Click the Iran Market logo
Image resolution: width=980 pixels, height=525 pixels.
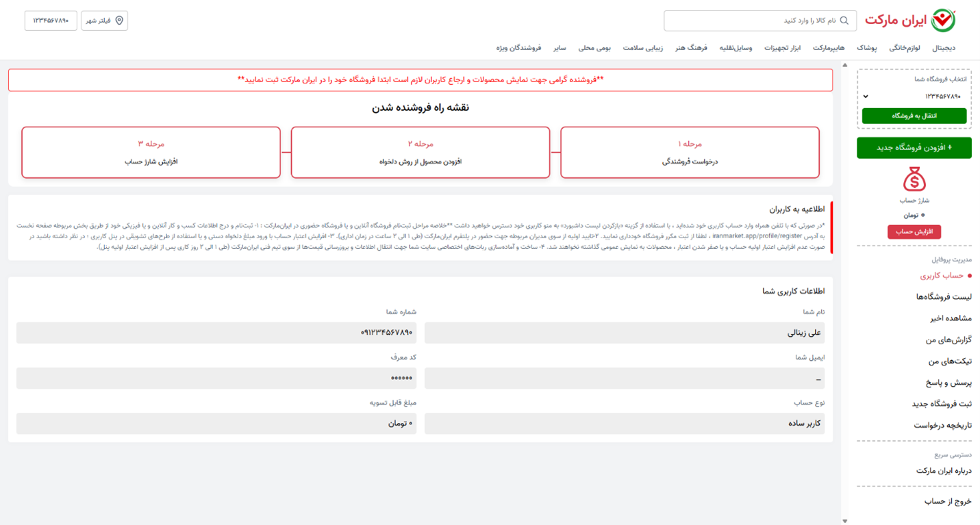coord(910,21)
